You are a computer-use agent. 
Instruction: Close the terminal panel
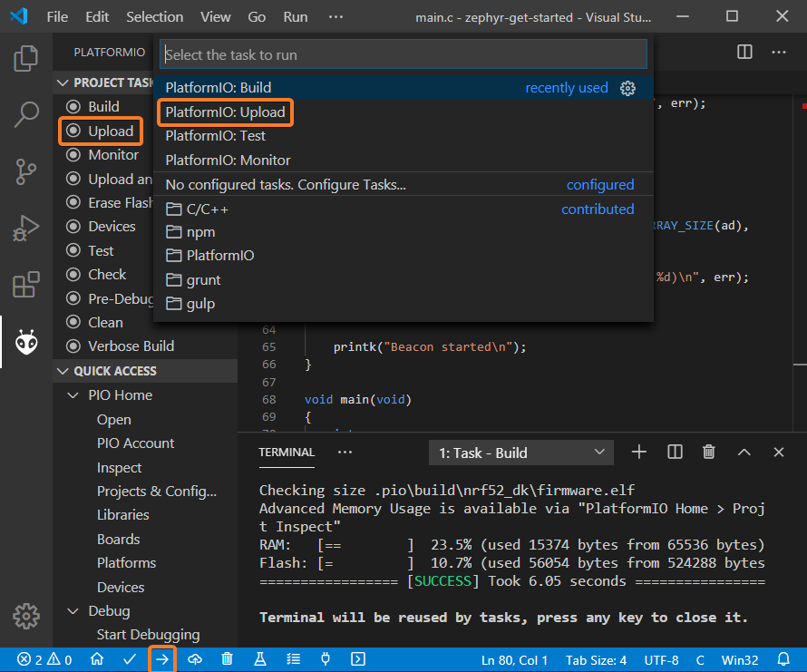779,453
